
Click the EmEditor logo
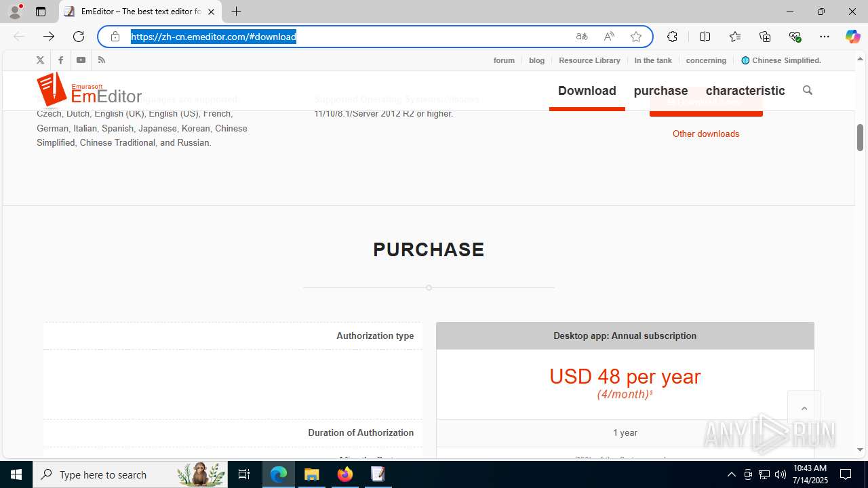pos(89,90)
